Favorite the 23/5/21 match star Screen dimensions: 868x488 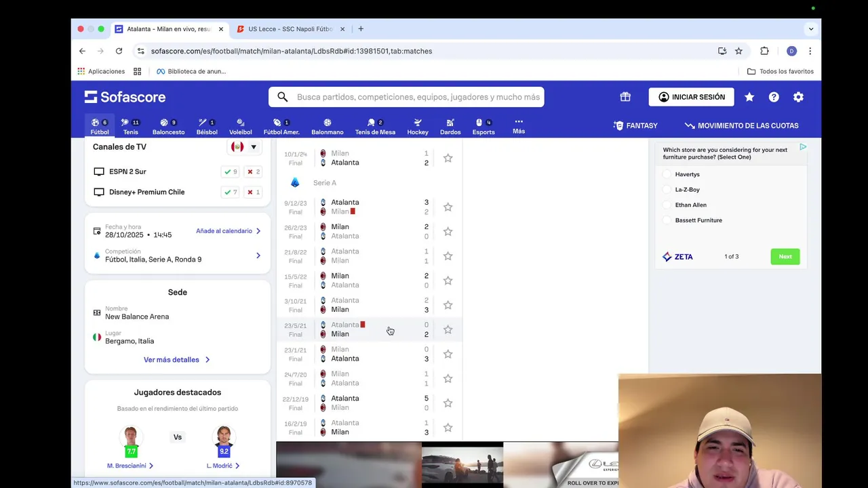pos(448,329)
